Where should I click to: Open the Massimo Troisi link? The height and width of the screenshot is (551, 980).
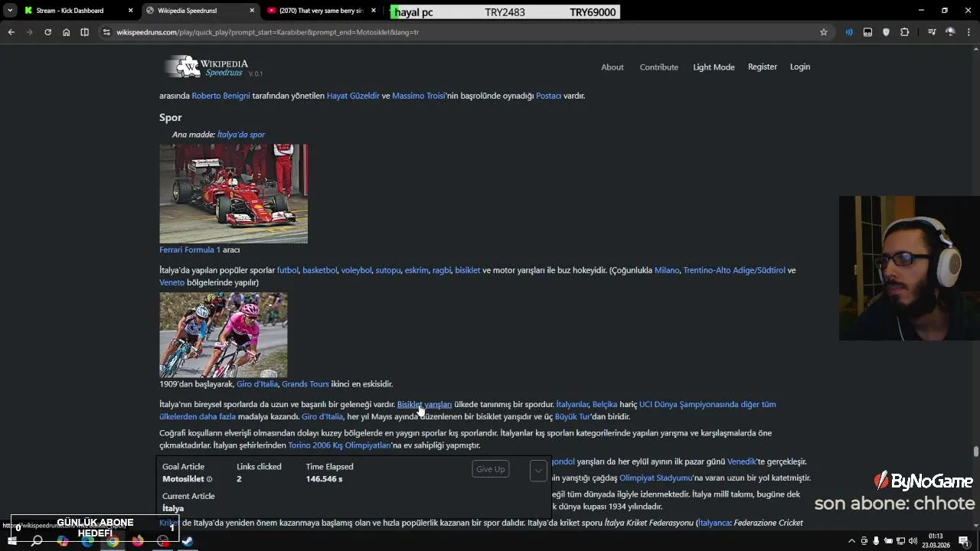(x=418, y=96)
